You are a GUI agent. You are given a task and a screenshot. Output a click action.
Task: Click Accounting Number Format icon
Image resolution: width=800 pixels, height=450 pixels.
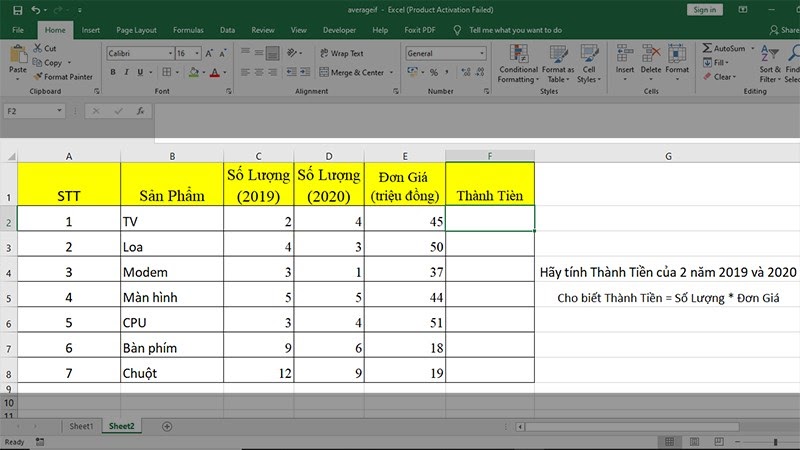[x=412, y=72]
